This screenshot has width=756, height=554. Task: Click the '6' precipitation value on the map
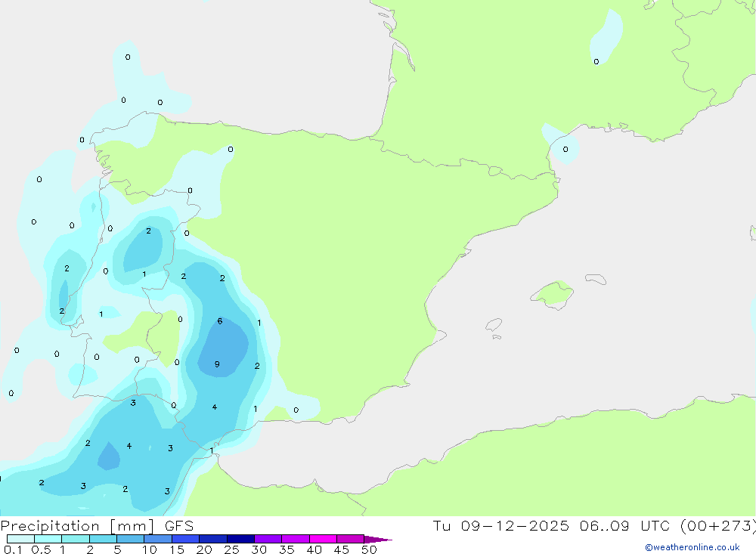tap(220, 321)
